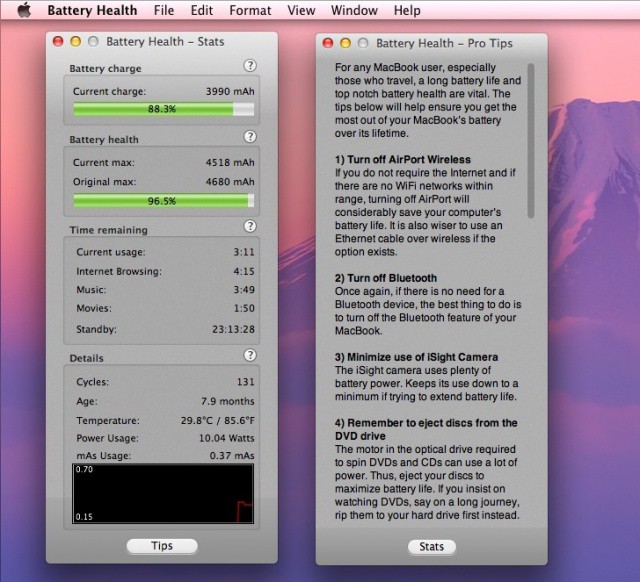The width and height of the screenshot is (640, 582).
Task: Open the Battery Health application menu
Action: [x=92, y=10]
